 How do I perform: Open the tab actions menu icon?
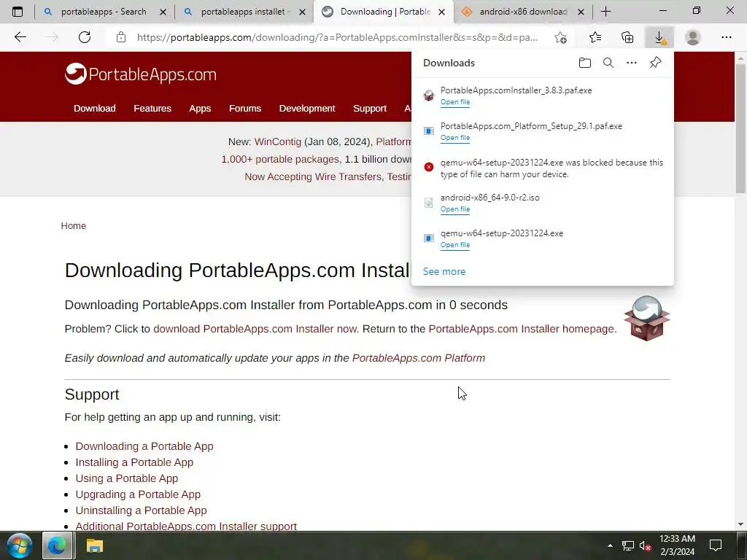coord(18,12)
